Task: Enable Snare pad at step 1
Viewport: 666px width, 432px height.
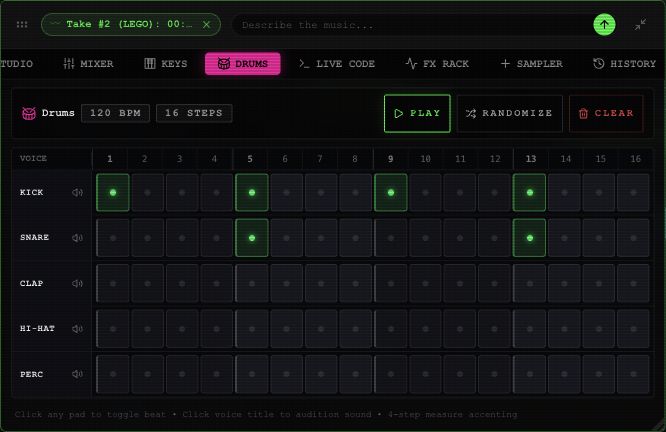Action: coord(113,238)
